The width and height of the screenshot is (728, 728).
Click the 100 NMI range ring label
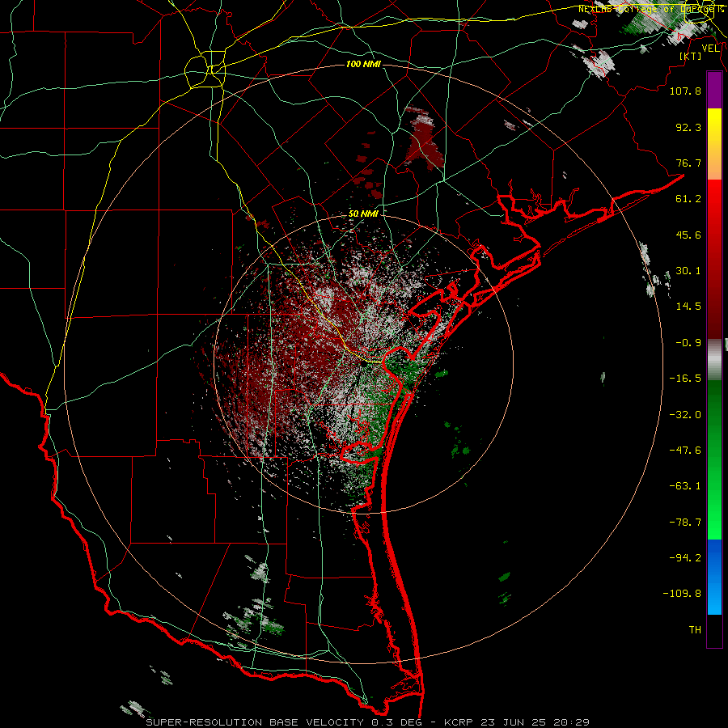(x=363, y=64)
